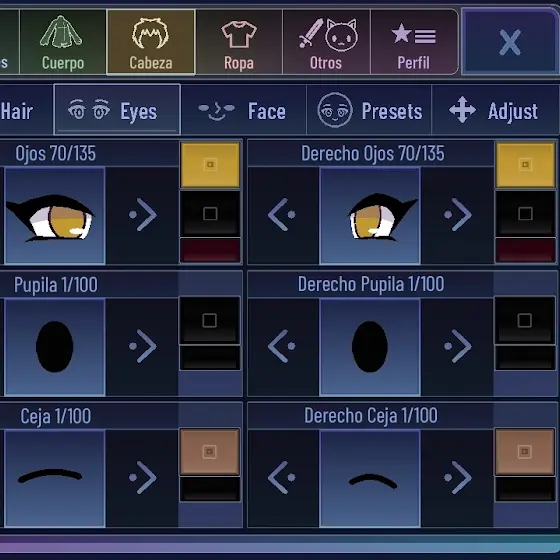
Task: Open the Perfil star list tab
Action: click(x=414, y=42)
